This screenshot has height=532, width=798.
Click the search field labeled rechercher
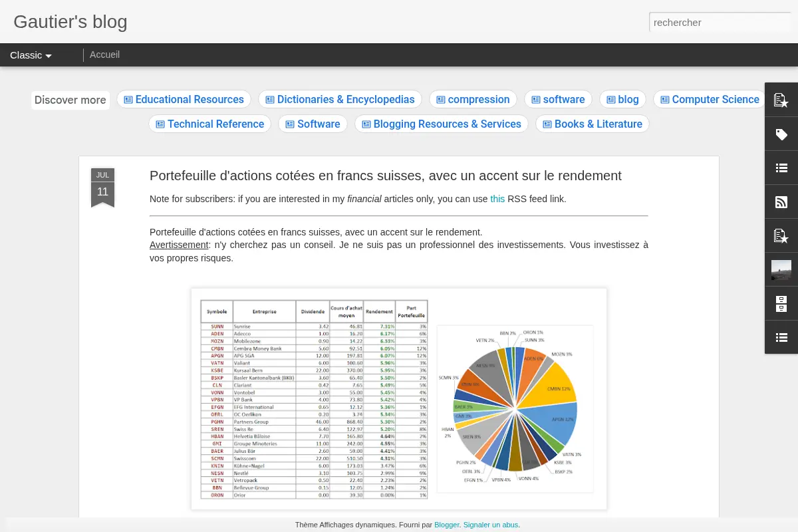pos(720,22)
